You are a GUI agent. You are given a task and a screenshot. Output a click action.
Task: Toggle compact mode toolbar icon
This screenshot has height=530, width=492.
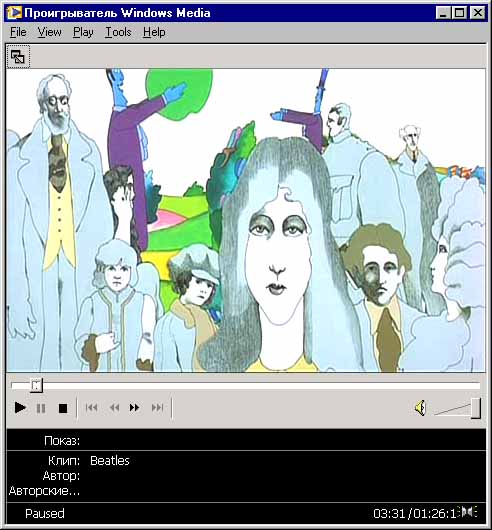[18, 57]
